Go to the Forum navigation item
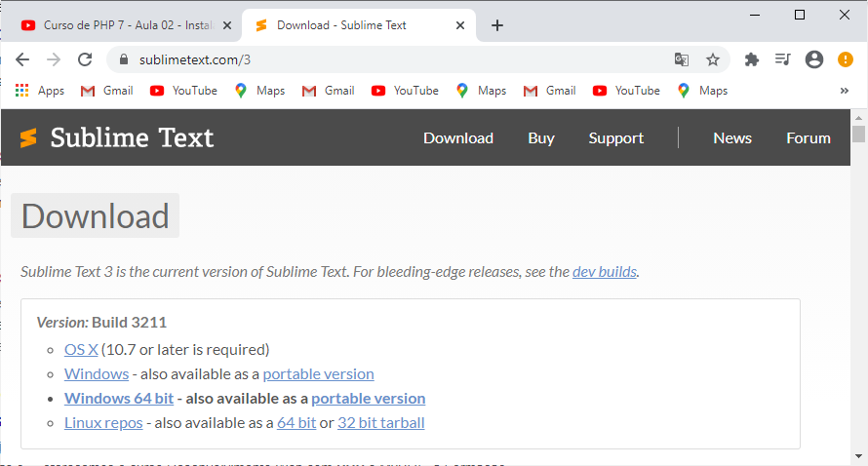The height and width of the screenshot is (466, 868). coord(809,137)
